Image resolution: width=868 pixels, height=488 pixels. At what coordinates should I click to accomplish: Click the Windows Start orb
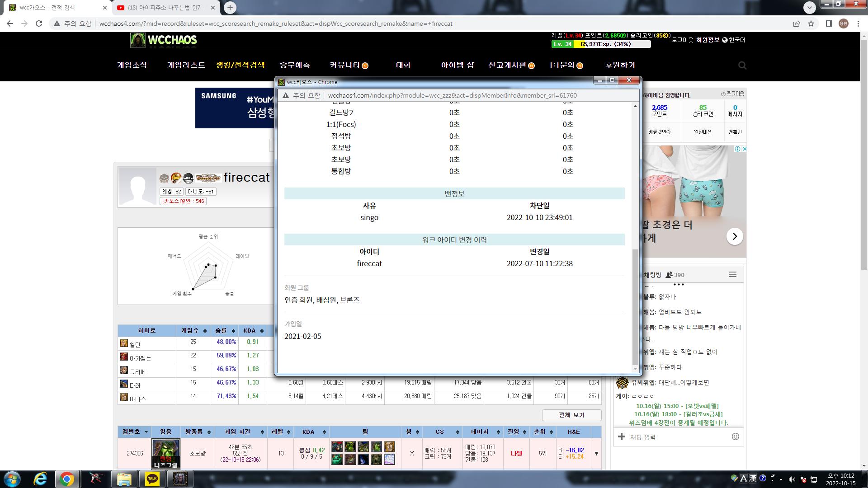[12, 479]
